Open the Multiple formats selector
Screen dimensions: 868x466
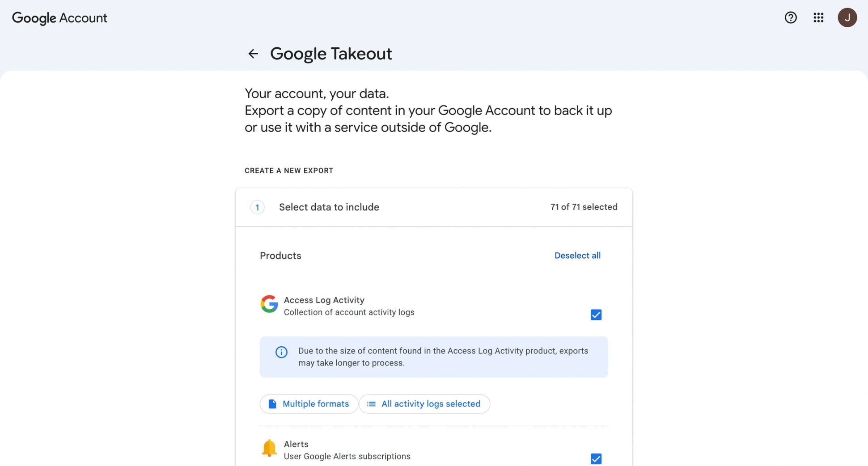[309, 403]
